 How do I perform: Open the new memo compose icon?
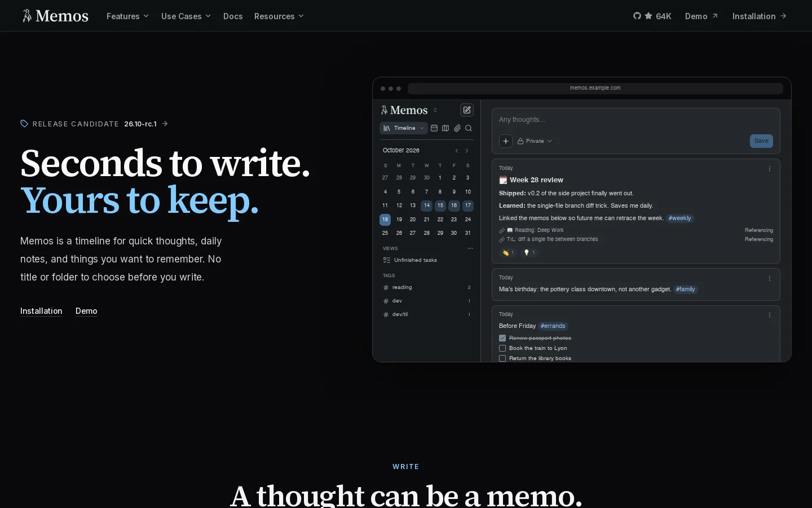point(467,110)
